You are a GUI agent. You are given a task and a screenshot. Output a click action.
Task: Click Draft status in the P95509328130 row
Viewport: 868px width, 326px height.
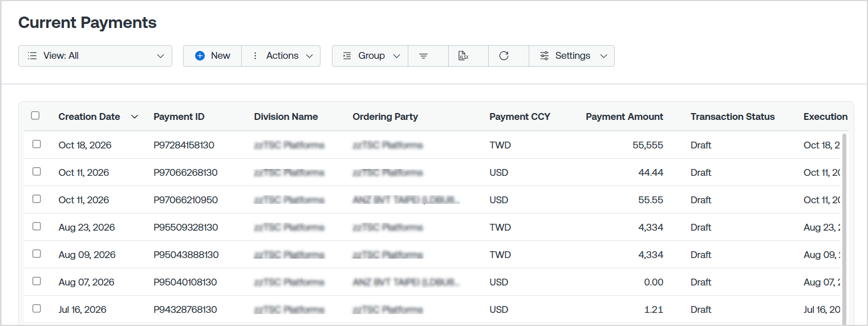pos(701,227)
